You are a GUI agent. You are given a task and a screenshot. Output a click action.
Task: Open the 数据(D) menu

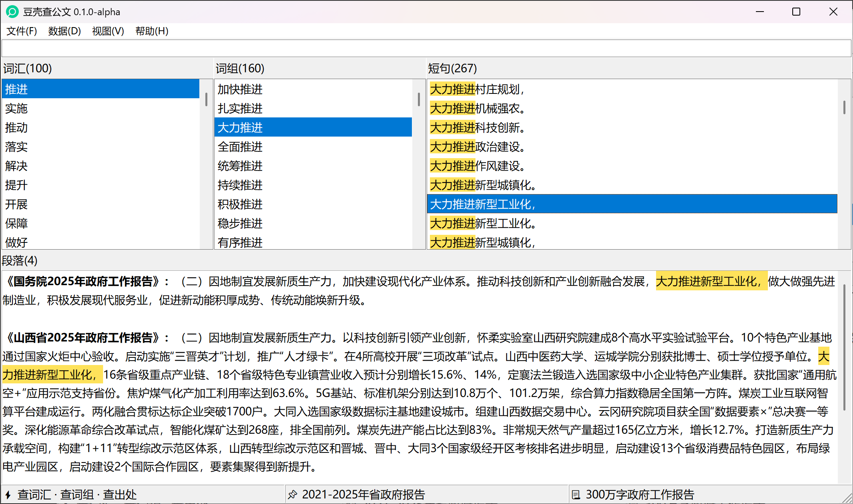coord(64,31)
